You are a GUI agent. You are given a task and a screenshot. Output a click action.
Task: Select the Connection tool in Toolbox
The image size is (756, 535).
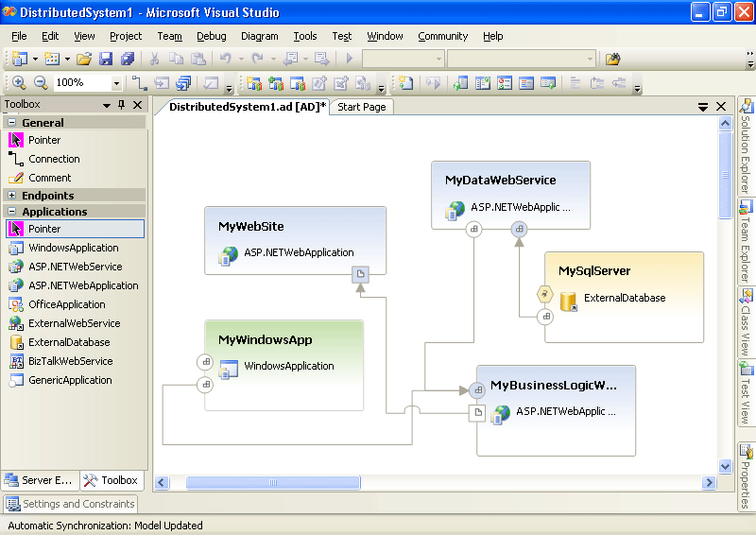click(54, 159)
